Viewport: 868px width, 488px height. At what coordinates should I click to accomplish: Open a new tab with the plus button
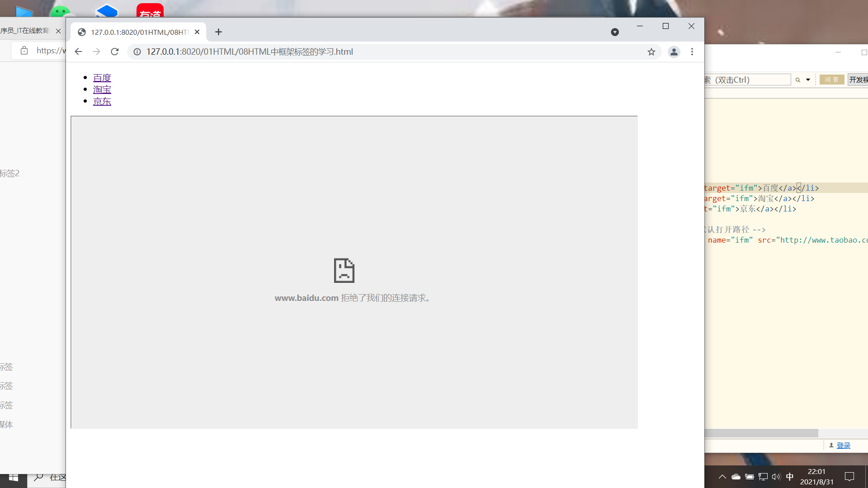point(218,32)
